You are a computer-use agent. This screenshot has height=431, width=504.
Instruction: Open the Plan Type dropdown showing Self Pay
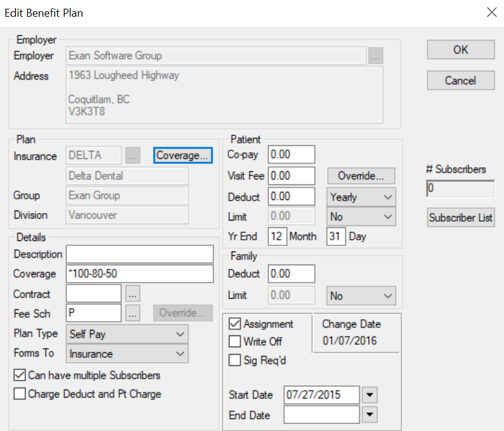127,334
